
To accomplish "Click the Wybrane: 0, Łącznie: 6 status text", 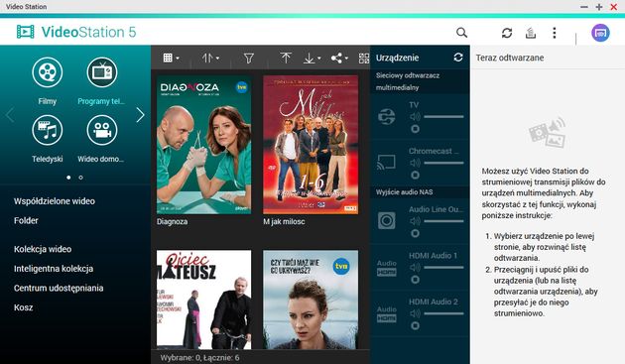I will [199, 358].
